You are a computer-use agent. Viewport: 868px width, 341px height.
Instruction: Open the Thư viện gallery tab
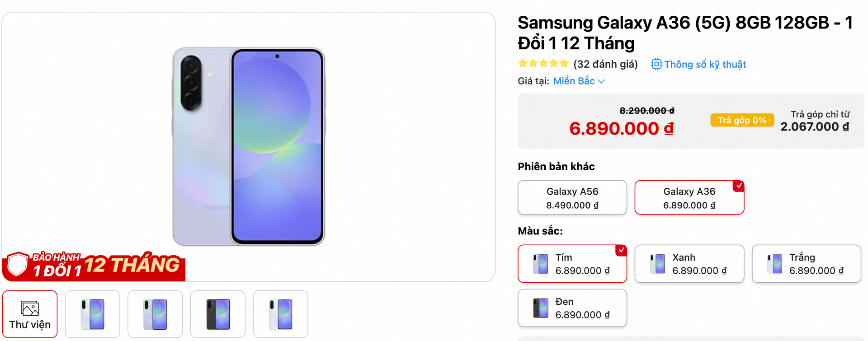(29, 314)
